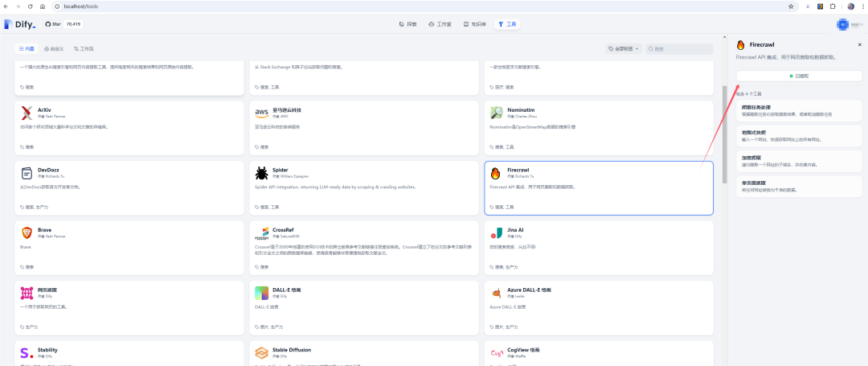Close the Firecrawl detail panel
Viewport: 868px width, 366px height.
(x=859, y=44)
